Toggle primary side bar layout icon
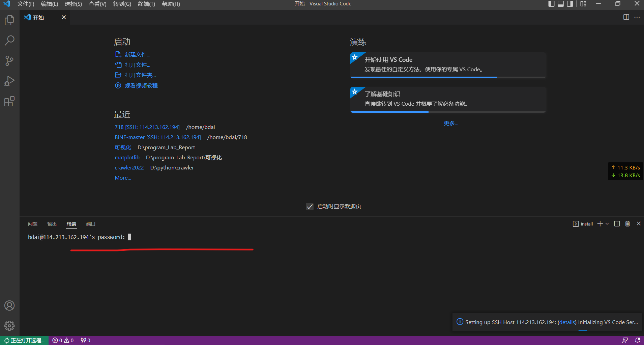 (x=552, y=4)
